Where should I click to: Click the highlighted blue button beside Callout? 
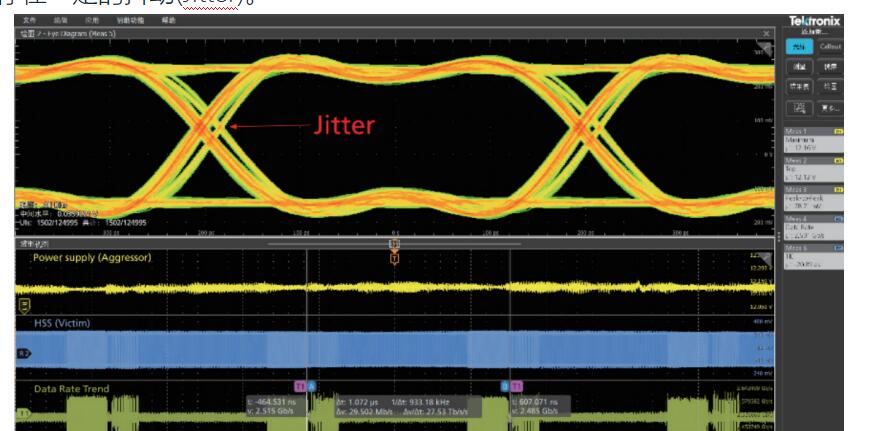pyautogui.click(x=799, y=47)
